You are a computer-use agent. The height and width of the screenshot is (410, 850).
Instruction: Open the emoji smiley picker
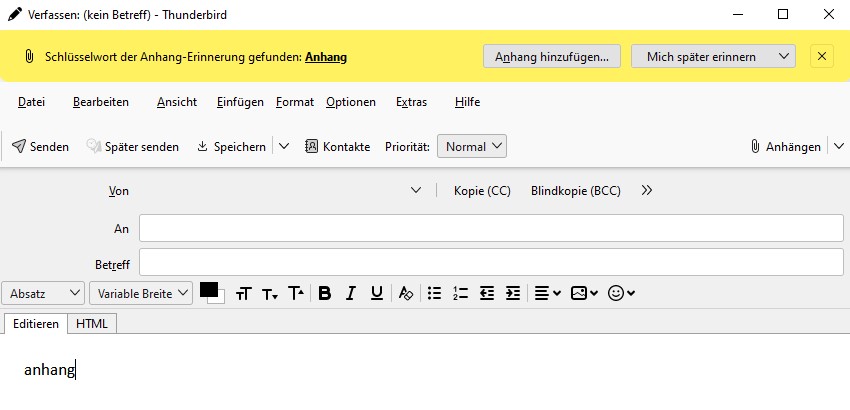tap(622, 294)
